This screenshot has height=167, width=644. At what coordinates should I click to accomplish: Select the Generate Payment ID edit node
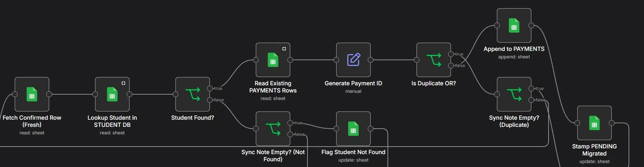(353, 60)
